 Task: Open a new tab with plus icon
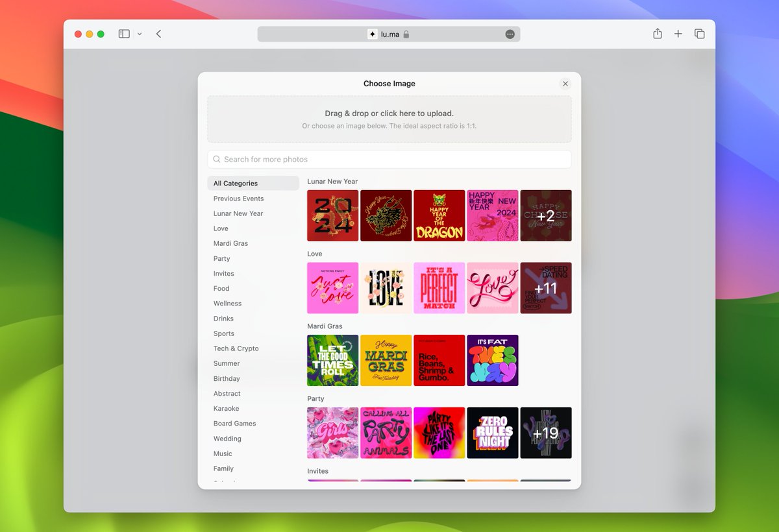678,34
